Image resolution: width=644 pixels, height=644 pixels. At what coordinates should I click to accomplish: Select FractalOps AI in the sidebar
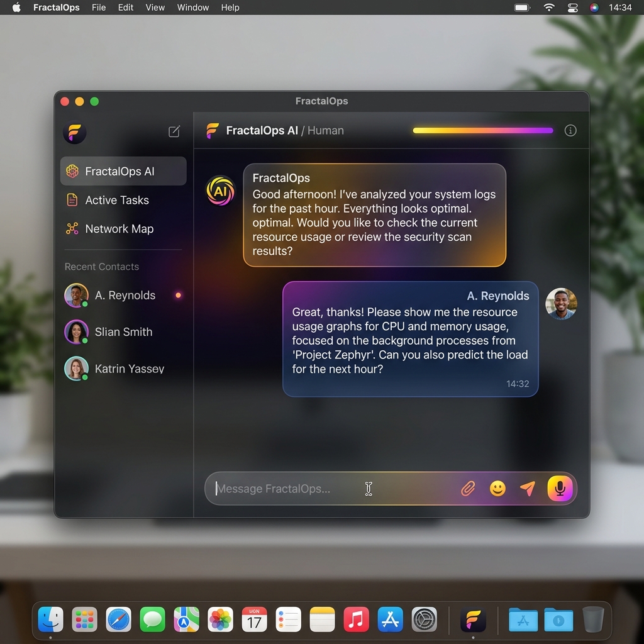(123, 171)
